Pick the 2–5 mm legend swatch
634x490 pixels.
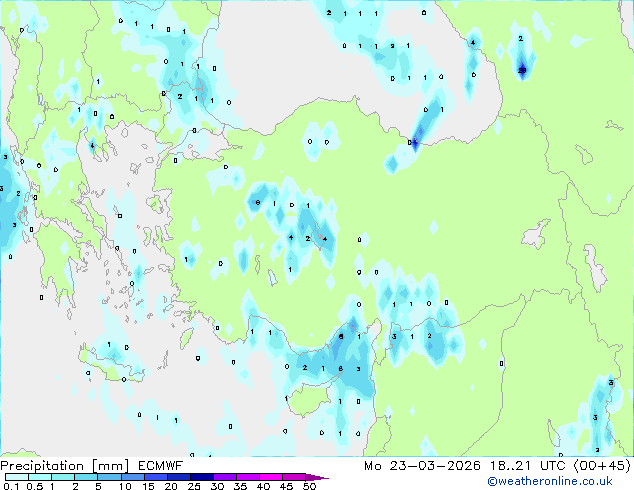tap(86, 477)
